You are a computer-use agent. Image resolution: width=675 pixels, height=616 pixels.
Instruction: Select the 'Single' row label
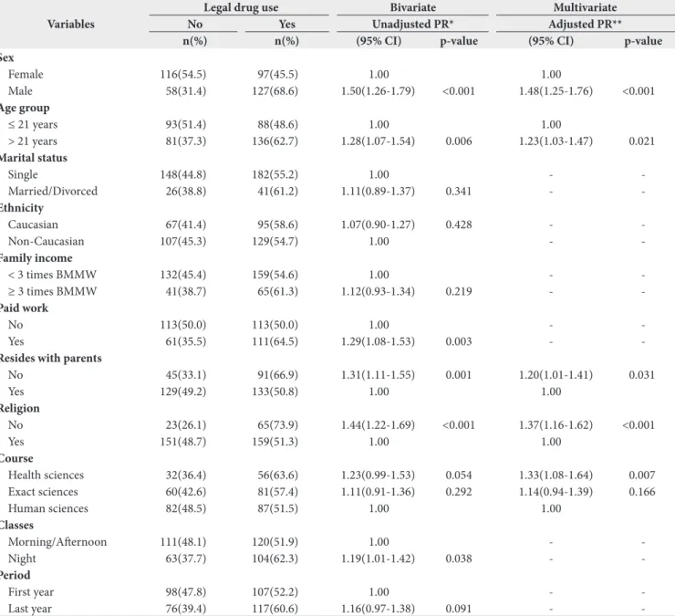coord(23,174)
